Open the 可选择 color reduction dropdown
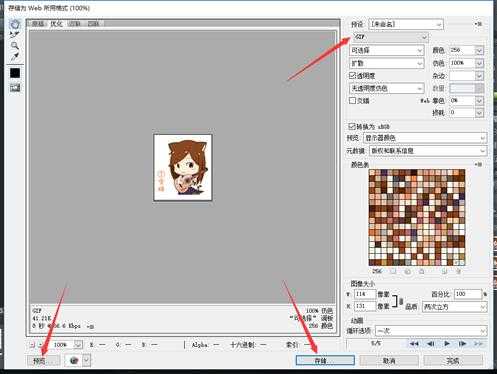497x374 pixels. coord(386,50)
